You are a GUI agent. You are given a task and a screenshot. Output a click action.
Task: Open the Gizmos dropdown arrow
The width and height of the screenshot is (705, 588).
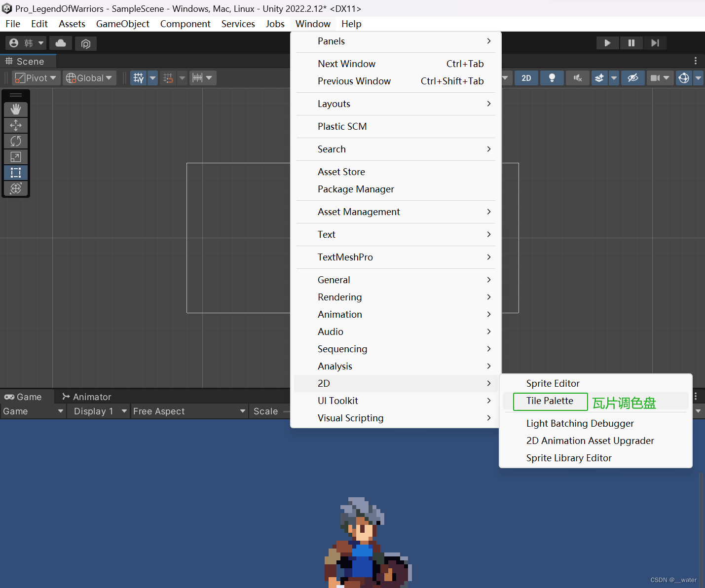click(x=699, y=78)
